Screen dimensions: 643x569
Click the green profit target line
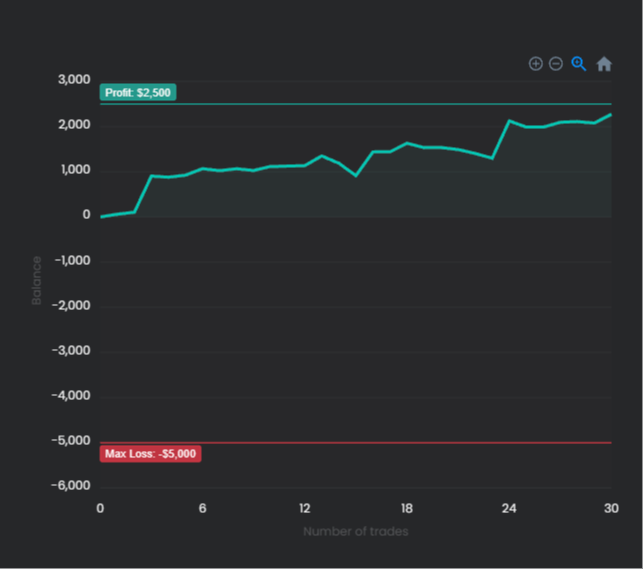click(x=400, y=104)
